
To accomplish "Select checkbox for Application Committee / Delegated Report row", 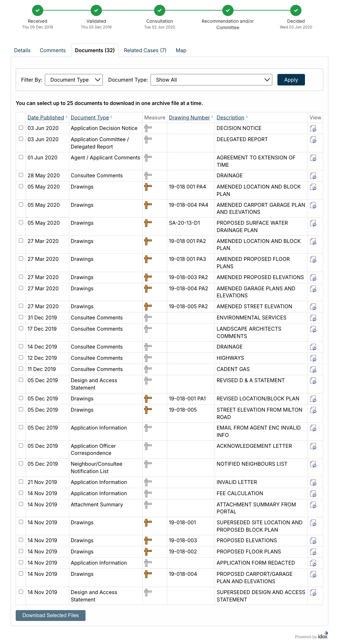I will click(x=21, y=139).
